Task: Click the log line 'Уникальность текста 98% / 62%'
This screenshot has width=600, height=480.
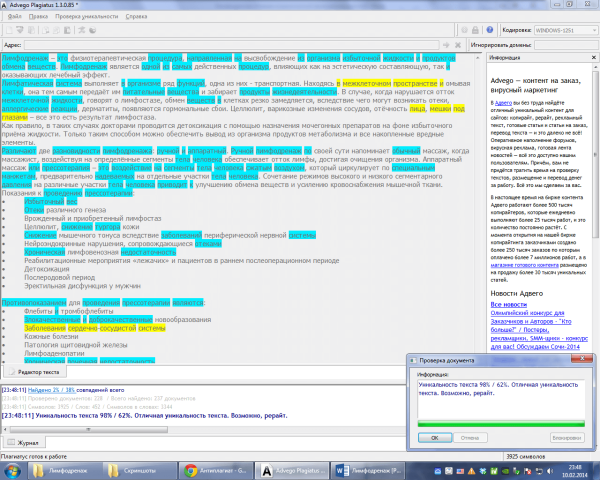Action: [x=144, y=415]
